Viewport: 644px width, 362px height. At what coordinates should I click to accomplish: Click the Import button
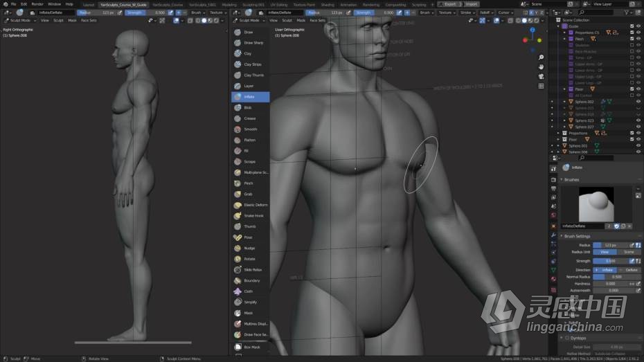472,4
